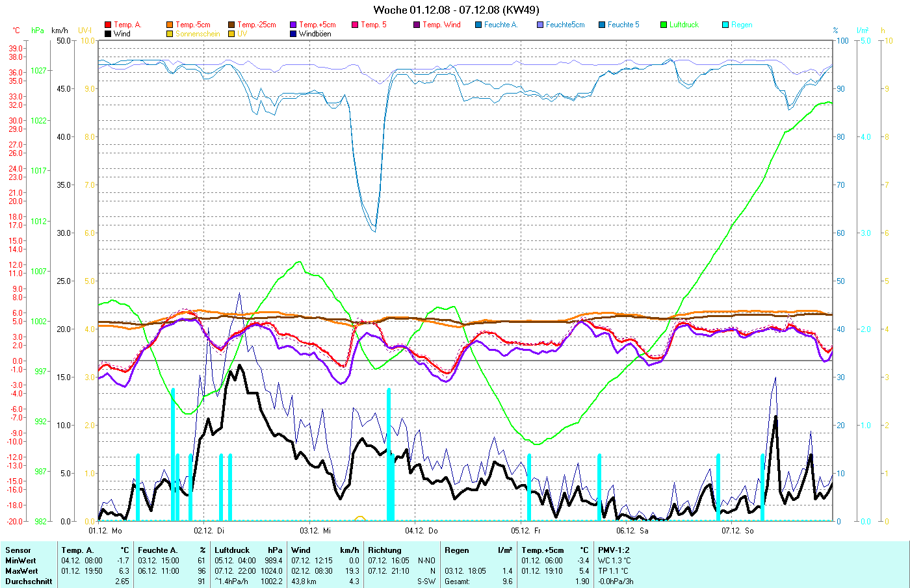
Task: Click the Feuchte A. legend label
Action: click(500, 25)
